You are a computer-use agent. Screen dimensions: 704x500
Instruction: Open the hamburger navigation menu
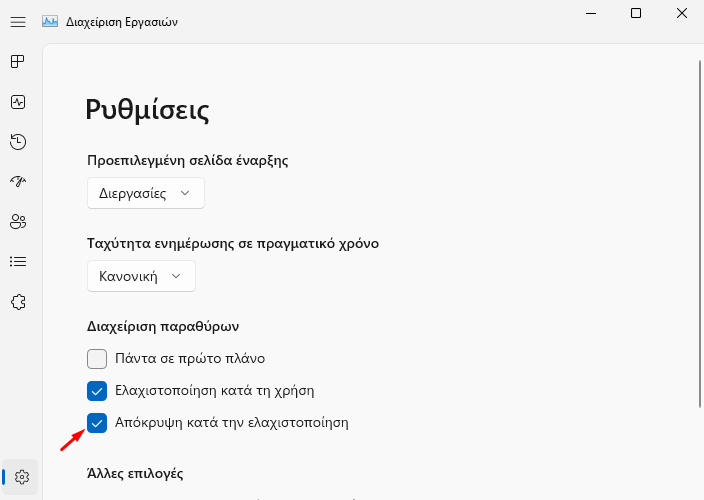tap(18, 22)
